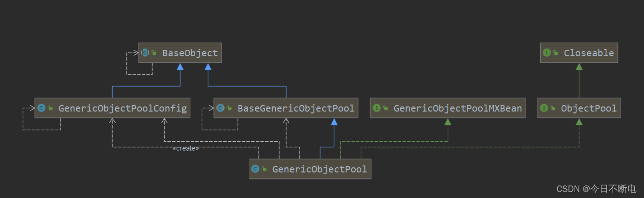
Task: Click the lock icon on GenericObjectPoolMXBean
Action: coord(385,109)
